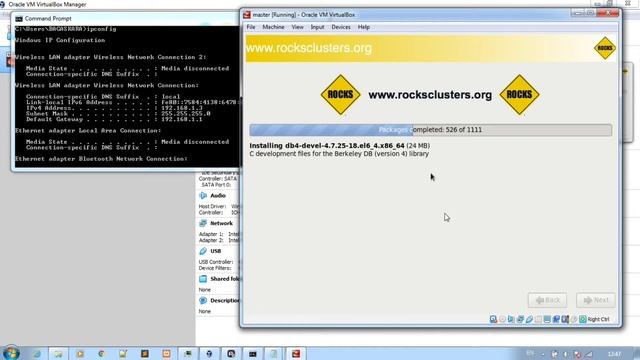Click the black www.rocksclusters.org heading
Image resolution: width=640 pixels, height=360 pixels.
[430, 95]
